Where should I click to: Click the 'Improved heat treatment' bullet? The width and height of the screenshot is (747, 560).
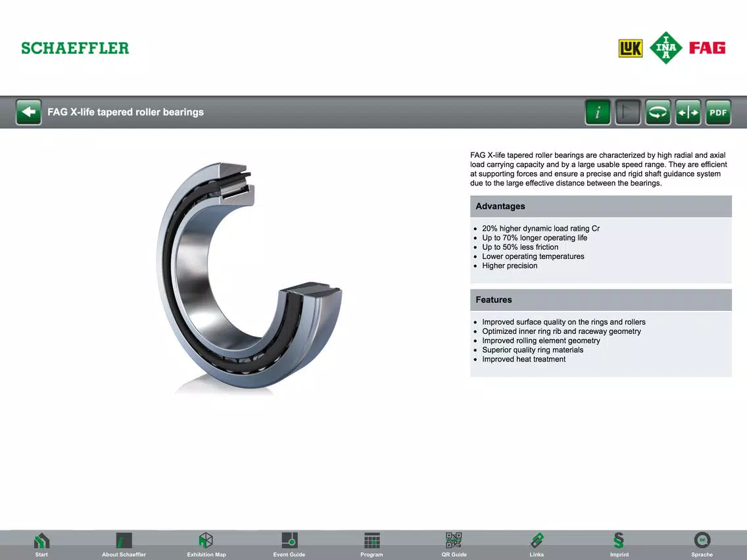523,359
